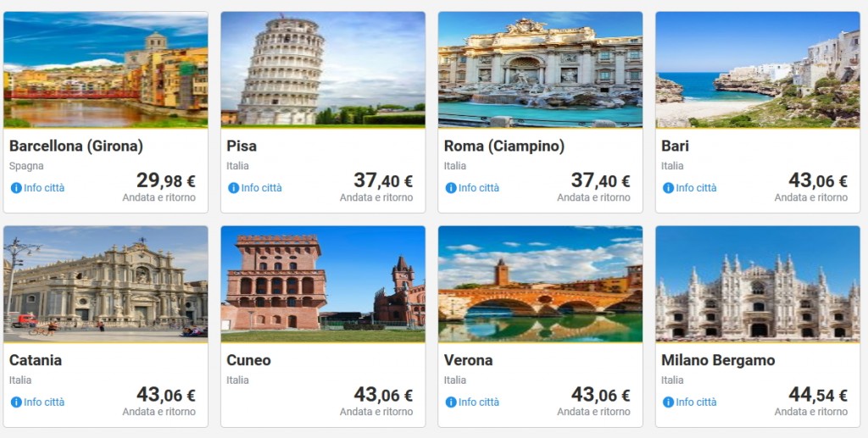
Task: Click the Barcellona (Girona) riverside photo
Action: (x=105, y=69)
